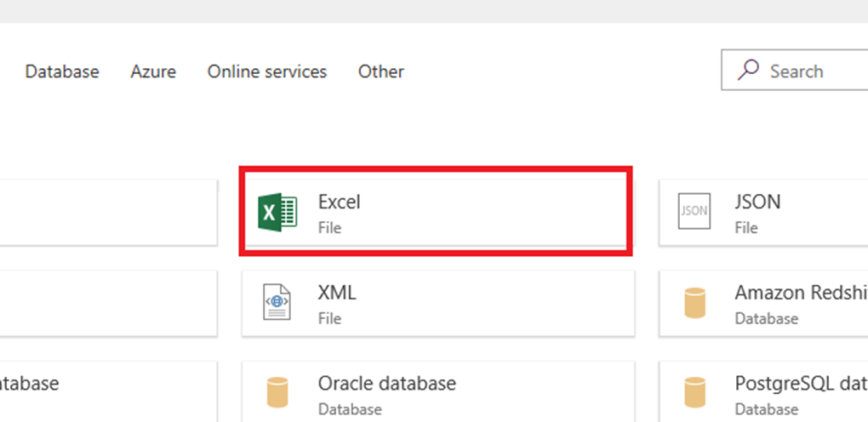
Task: Choose the Excel connector label
Action: click(340, 202)
